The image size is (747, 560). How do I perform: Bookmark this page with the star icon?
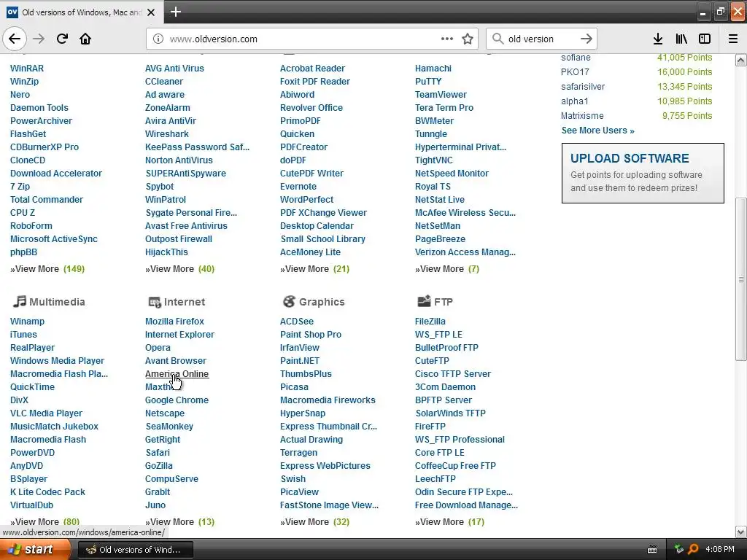(468, 39)
